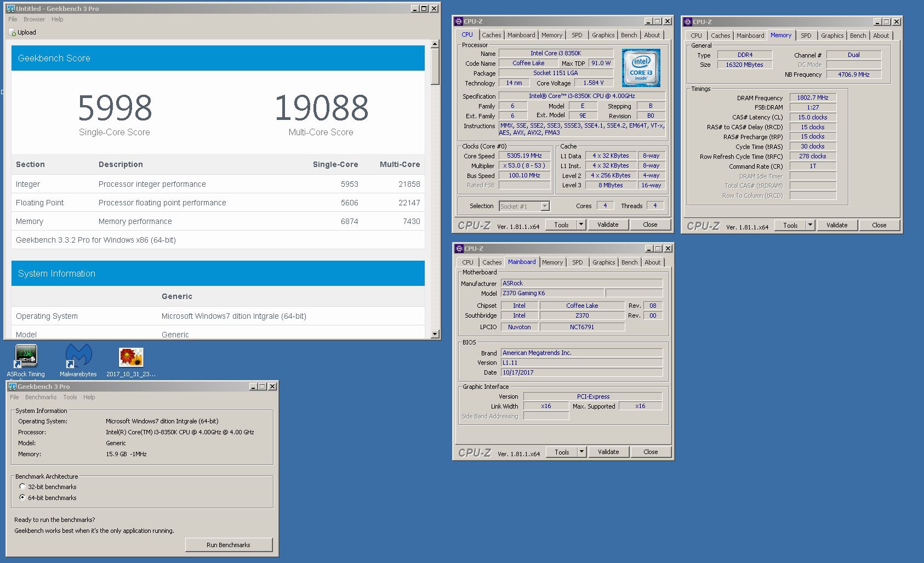Click the CPU-Z icon in Memory window title
Image resolution: width=924 pixels, height=563 pixels.
(x=688, y=22)
